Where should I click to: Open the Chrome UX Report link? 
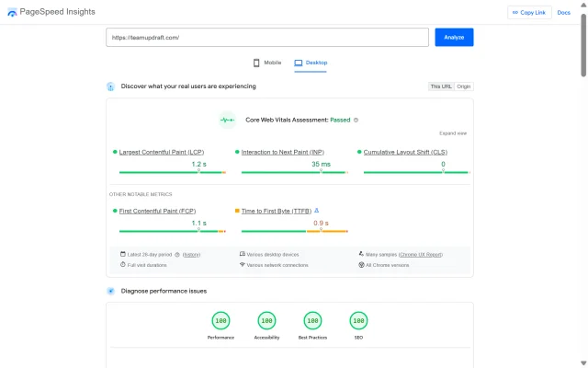[421, 255]
